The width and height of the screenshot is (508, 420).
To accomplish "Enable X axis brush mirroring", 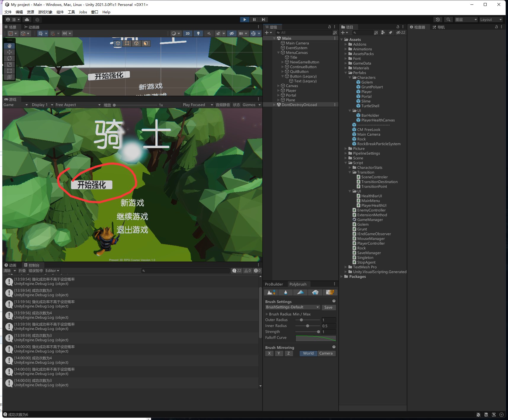I will pos(269,353).
